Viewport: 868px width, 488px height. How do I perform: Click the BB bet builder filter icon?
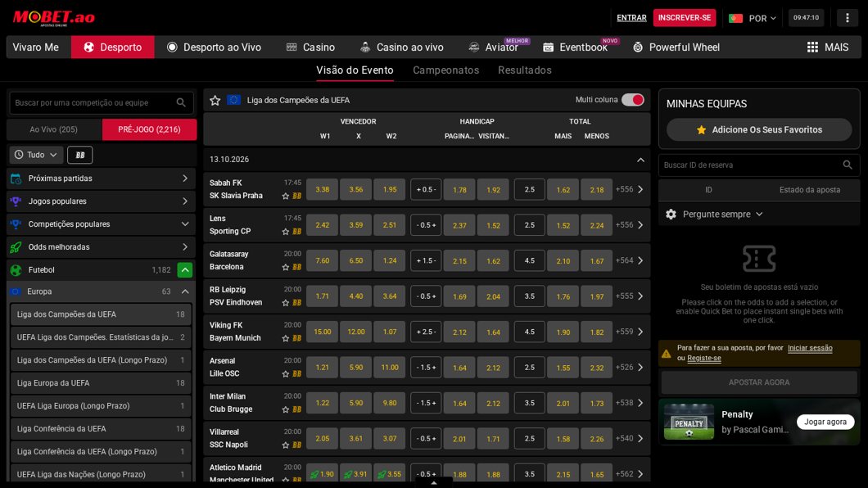(79, 155)
